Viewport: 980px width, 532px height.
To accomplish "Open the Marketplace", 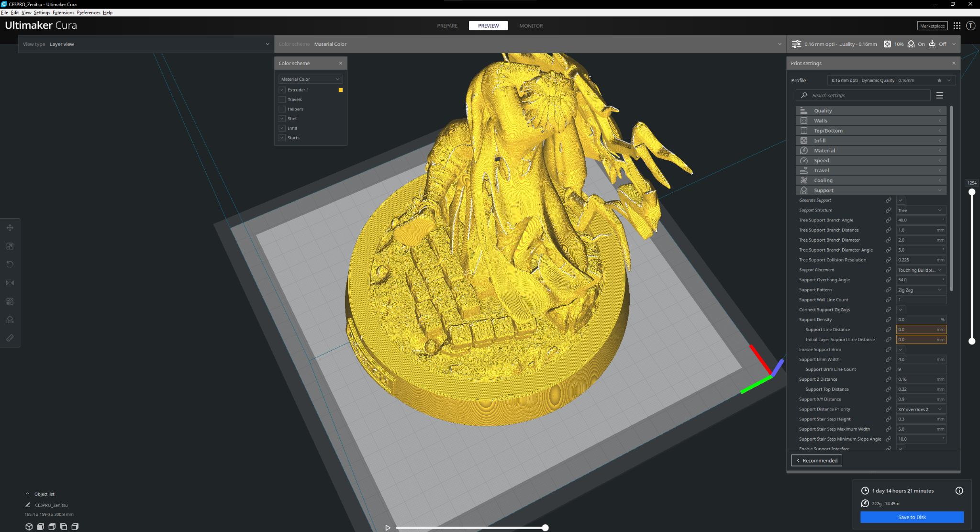I will 932,26.
